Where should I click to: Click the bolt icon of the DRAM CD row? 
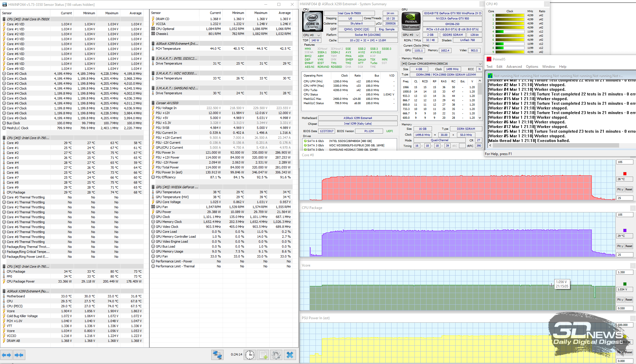153,19
